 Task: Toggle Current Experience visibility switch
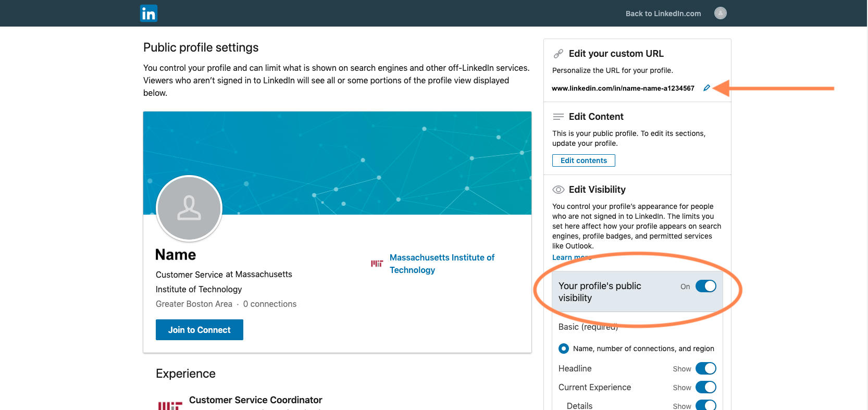[705, 388]
